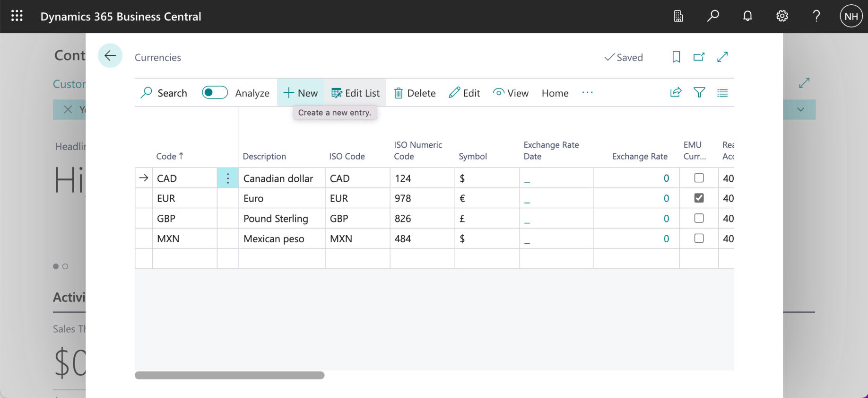This screenshot has width=868, height=398.
Task: Toggle the Analyze mode switch
Action: [215, 93]
